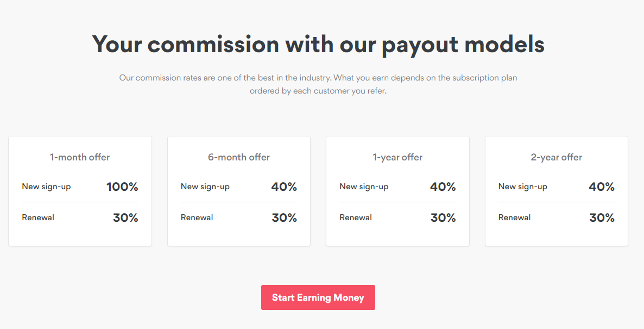
Task: Click Renewal label in 2-year card
Action: click(514, 218)
